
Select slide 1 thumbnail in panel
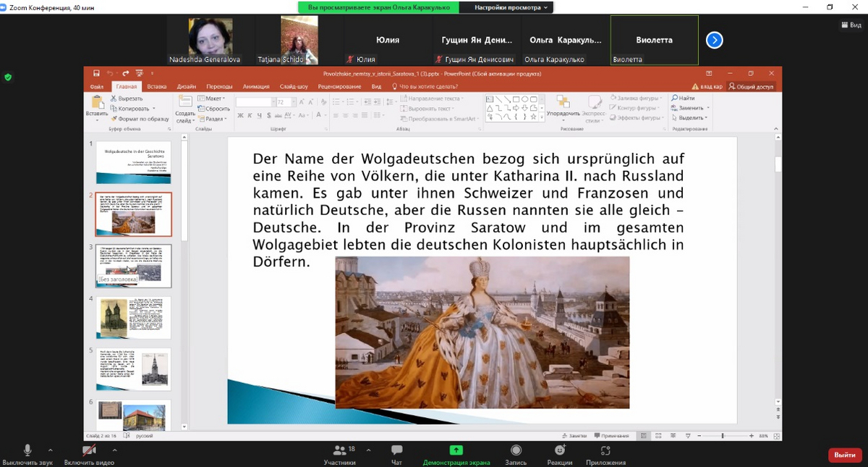134,162
